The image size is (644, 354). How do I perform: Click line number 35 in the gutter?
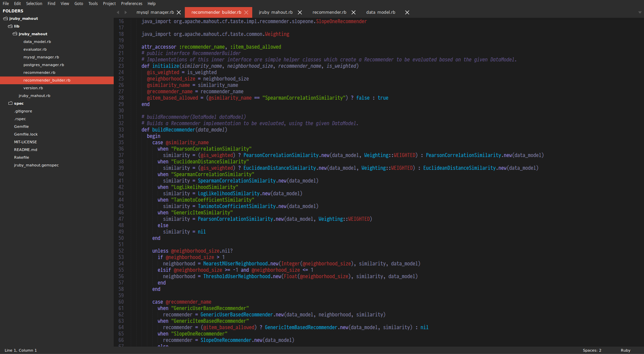121,142
